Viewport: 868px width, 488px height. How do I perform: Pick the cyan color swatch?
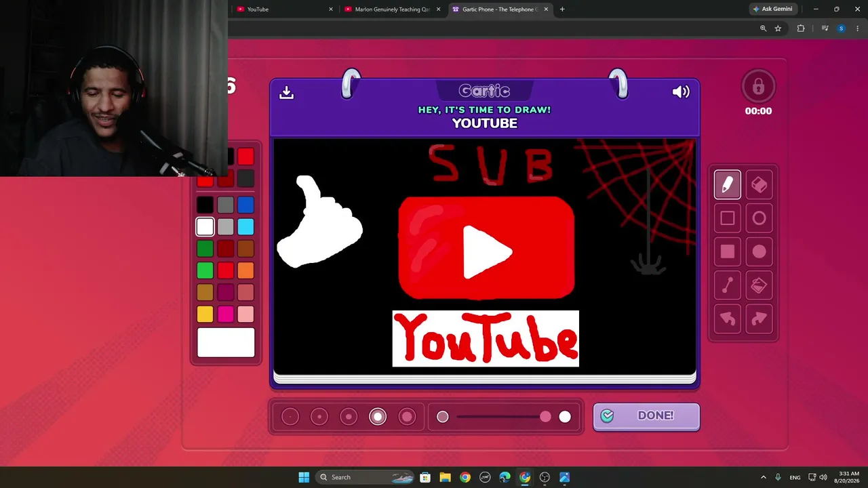pos(246,226)
